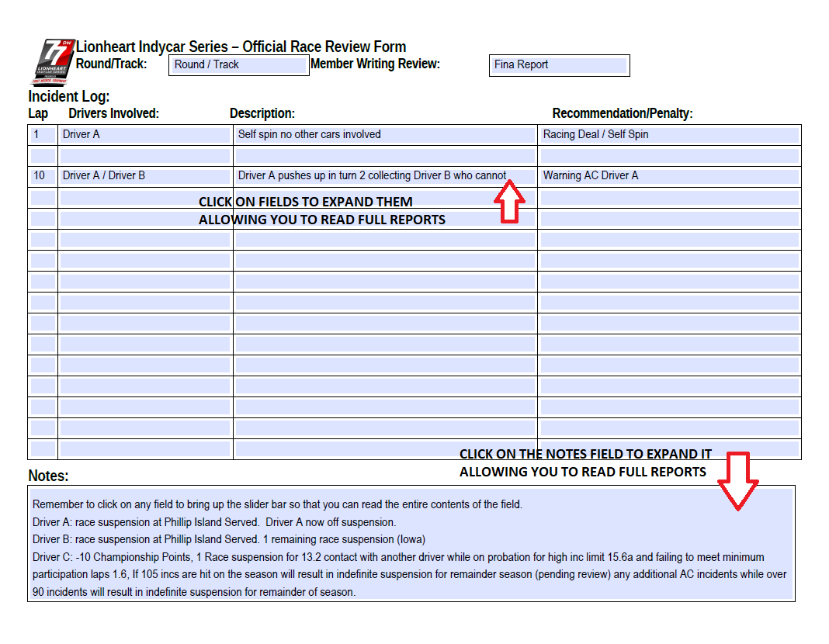Click penalty field 'Warning AC Driver A'
The image size is (829, 644).
click(x=669, y=176)
